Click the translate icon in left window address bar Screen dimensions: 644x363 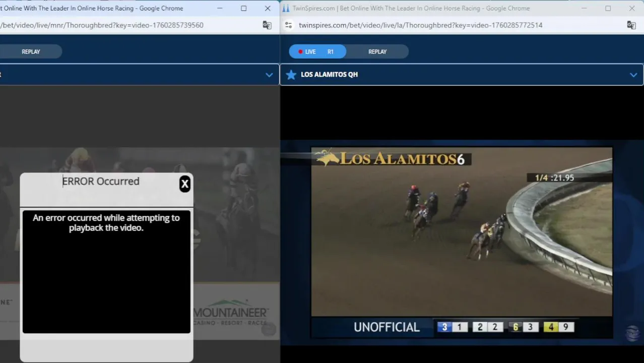point(267,25)
